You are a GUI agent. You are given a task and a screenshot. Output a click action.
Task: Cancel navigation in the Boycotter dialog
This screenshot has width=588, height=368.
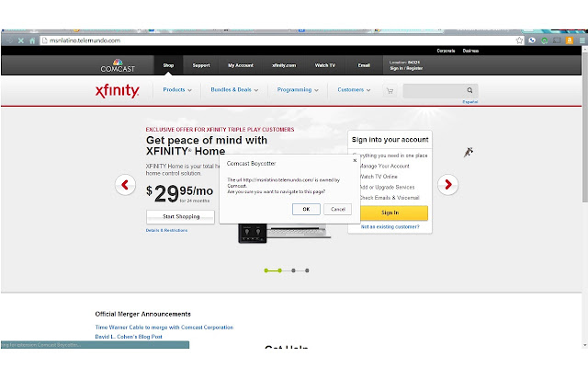(337, 209)
